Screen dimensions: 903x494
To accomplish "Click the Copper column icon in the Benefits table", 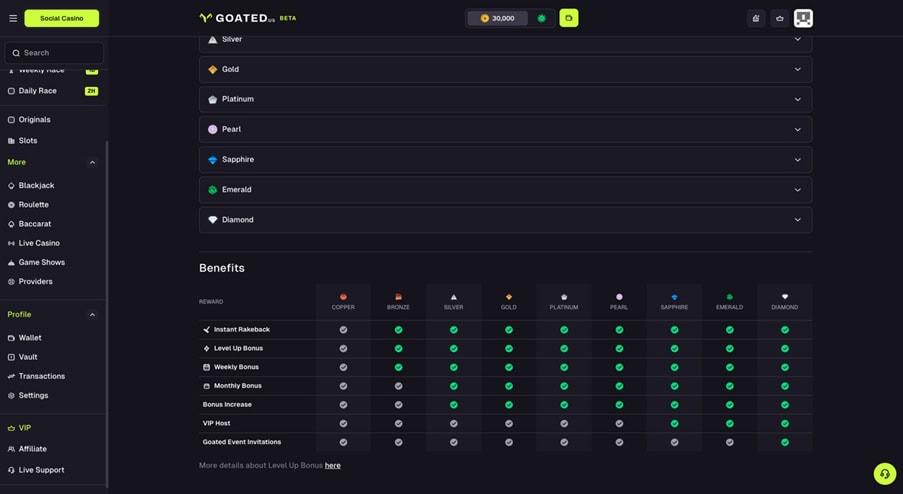I will pos(343,297).
